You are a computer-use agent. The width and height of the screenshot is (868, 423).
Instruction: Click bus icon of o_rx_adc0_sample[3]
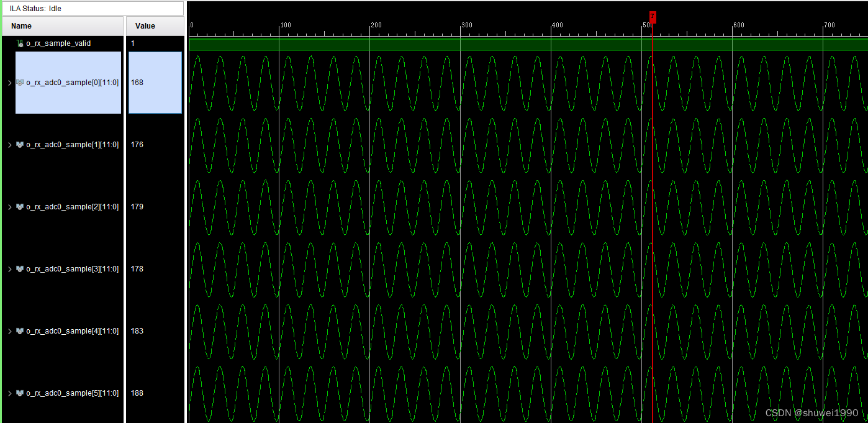coord(20,269)
